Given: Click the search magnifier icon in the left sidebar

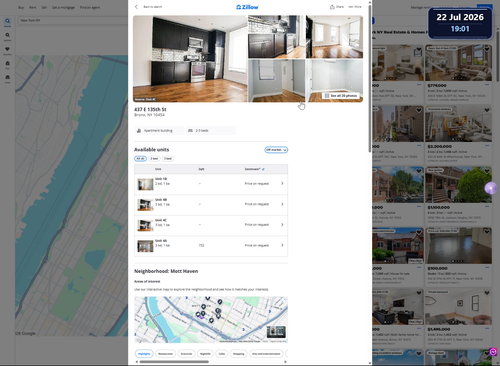Looking at the screenshot, I should 7,21.
